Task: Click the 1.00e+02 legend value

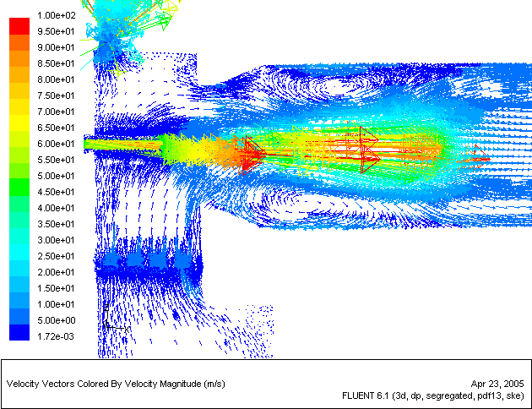Action: coord(57,15)
